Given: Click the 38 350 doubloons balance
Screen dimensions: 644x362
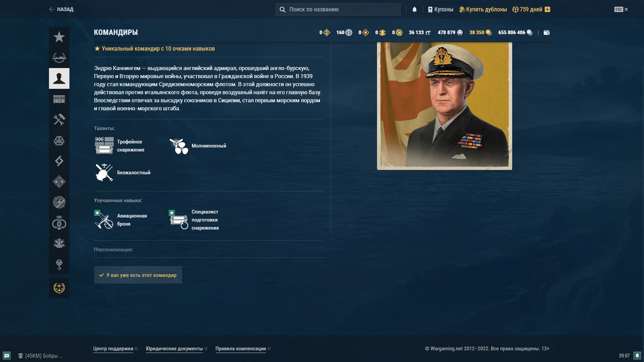Looking at the screenshot, I should (x=480, y=33).
